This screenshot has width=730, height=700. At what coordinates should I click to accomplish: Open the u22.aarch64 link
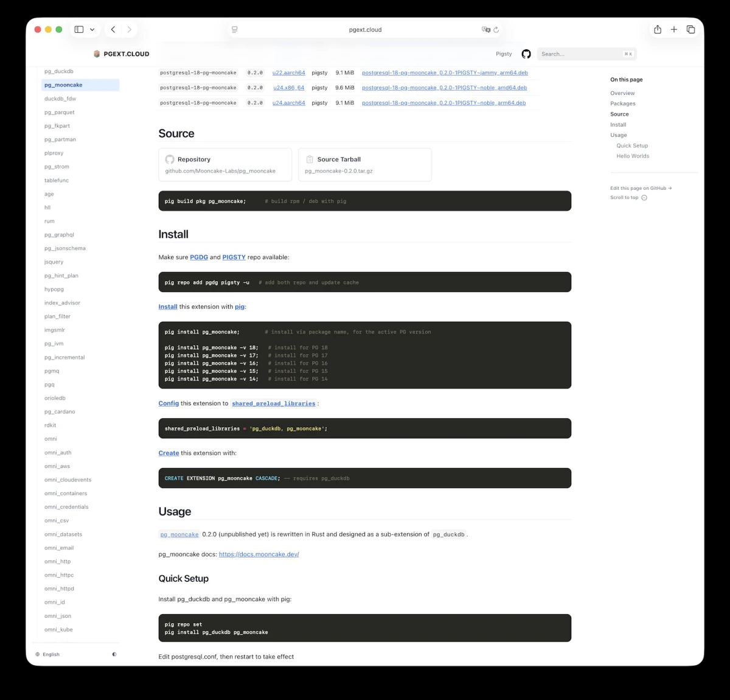289,72
